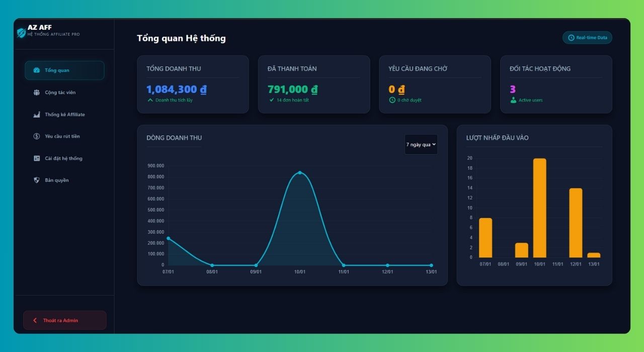Click the tallest orange bar at 10/01
644x352 pixels.
point(539,211)
